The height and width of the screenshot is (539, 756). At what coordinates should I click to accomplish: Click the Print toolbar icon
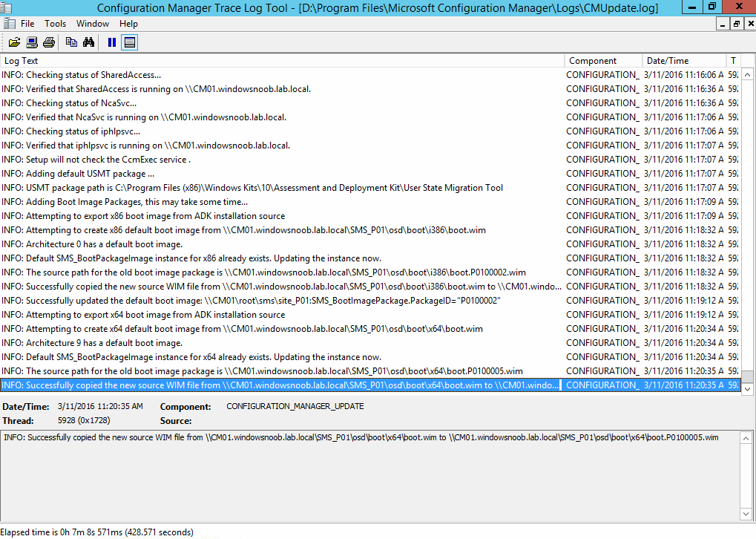coord(49,42)
